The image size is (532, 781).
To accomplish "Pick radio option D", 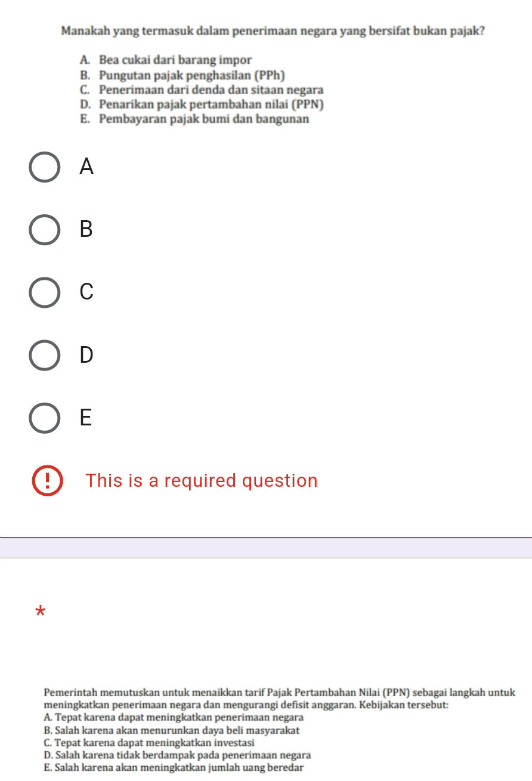I will pyautogui.click(x=45, y=355).
